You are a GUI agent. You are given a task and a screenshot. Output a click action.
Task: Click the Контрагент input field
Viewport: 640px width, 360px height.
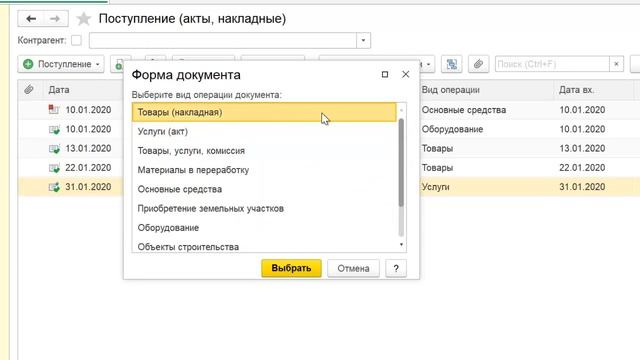pos(223,40)
